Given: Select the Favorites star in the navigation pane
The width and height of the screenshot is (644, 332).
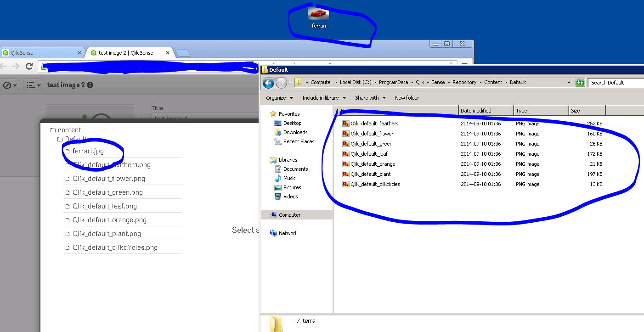Looking at the screenshot, I should coord(273,114).
